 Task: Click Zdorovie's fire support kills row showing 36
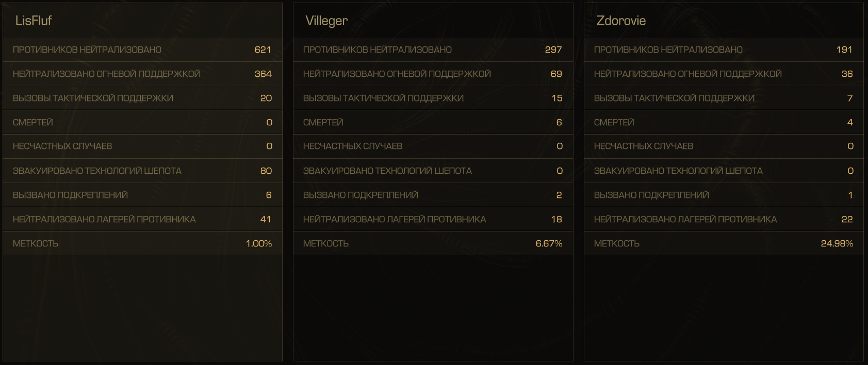[724, 74]
